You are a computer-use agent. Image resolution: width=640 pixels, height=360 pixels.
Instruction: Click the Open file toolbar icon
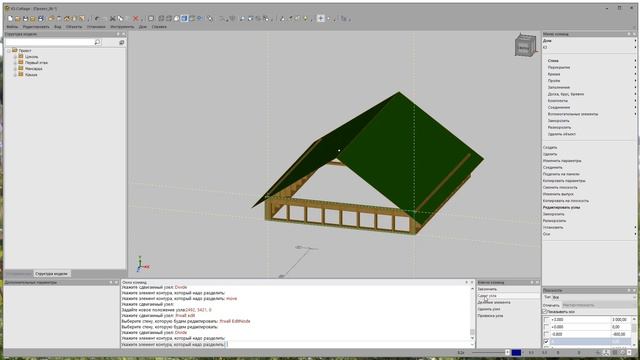(18, 19)
